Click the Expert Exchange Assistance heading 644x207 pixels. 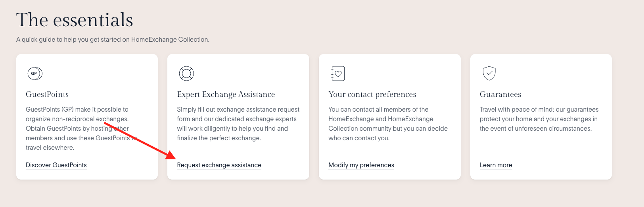(226, 95)
